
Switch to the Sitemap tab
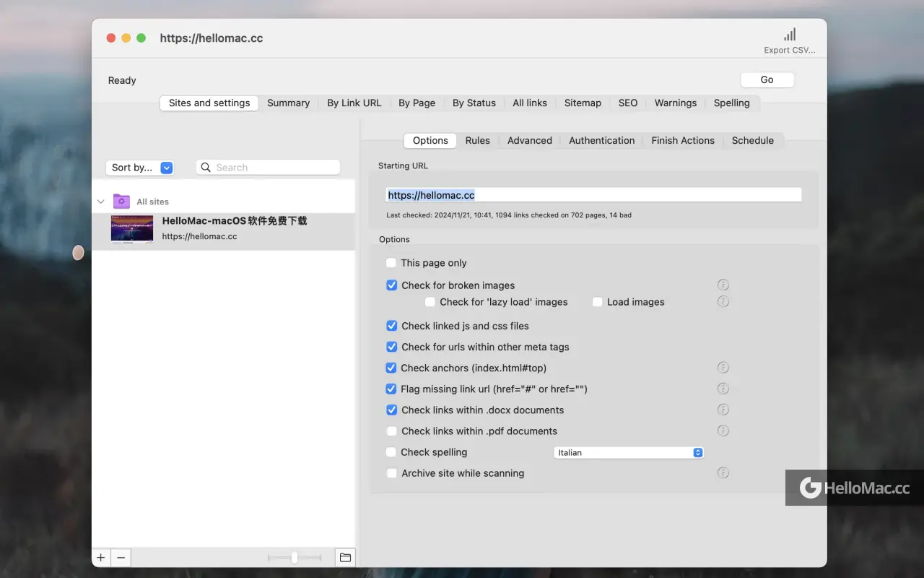[583, 103]
